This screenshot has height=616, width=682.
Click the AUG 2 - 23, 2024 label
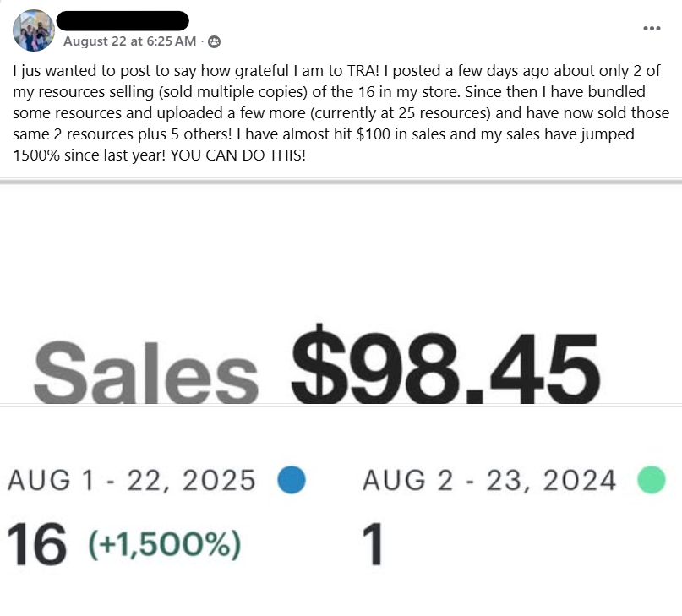pos(490,480)
